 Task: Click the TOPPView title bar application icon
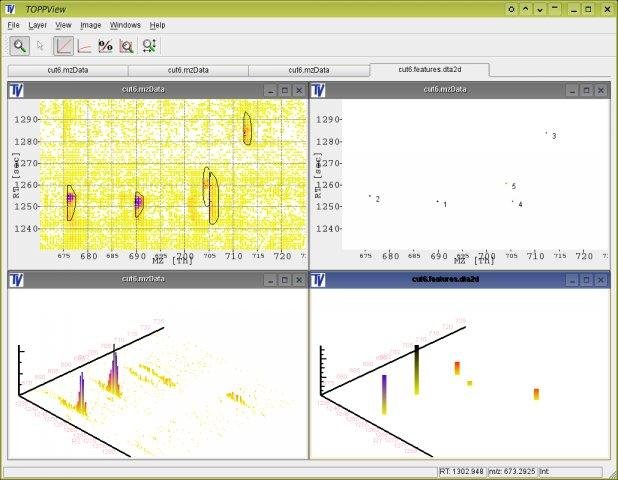10,9
